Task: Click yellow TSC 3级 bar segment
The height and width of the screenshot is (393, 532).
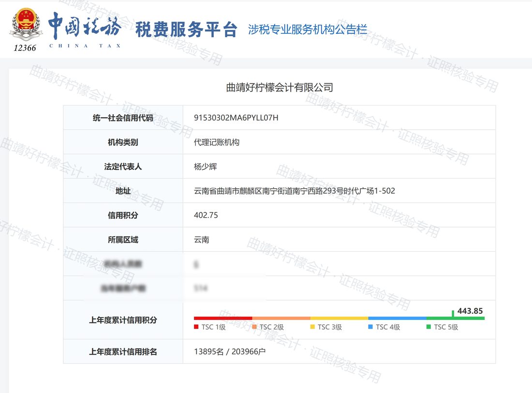Action: click(339, 318)
